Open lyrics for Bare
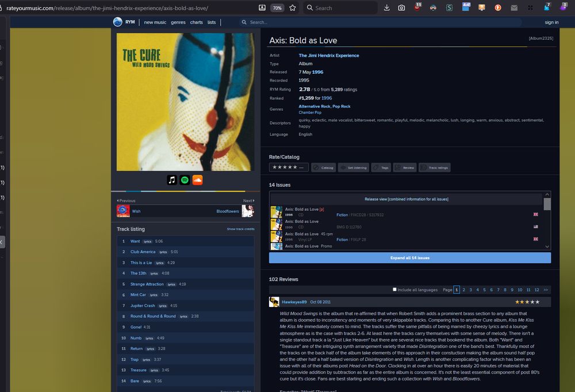 (x=147, y=381)
